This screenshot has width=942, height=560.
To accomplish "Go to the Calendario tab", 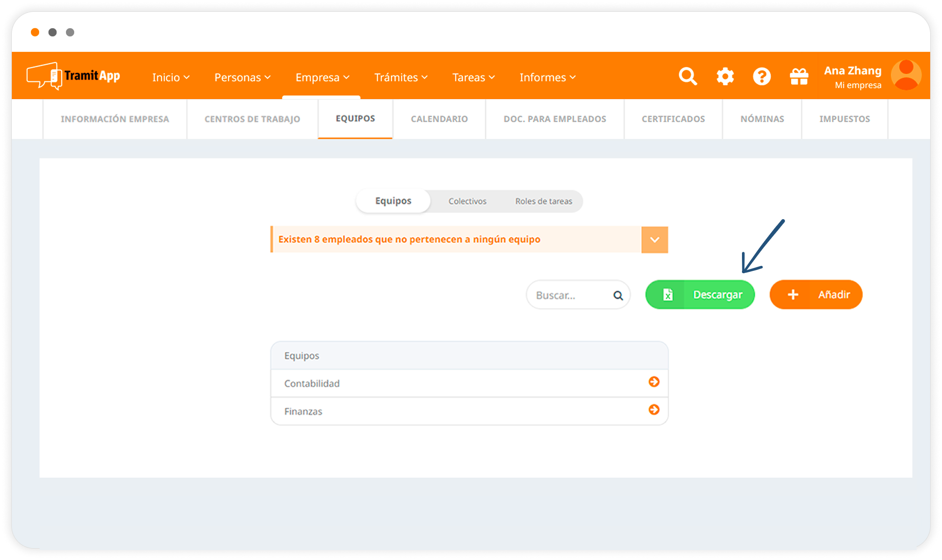I will tap(439, 119).
